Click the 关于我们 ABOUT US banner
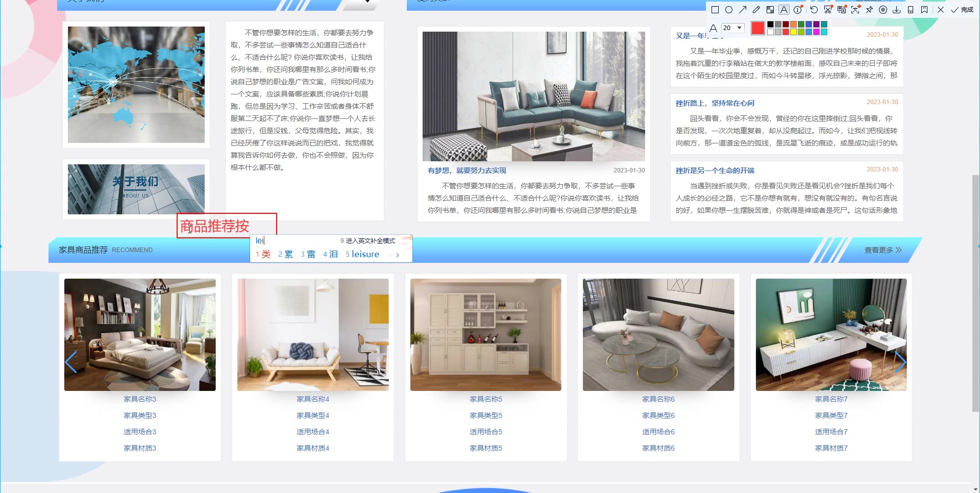Image resolution: width=980 pixels, height=493 pixels. click(136, 189)
